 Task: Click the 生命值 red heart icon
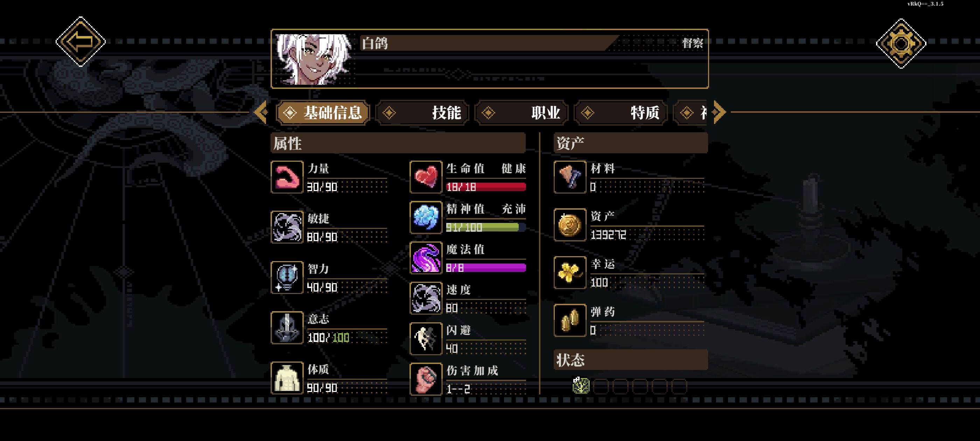tap(426, 177)
